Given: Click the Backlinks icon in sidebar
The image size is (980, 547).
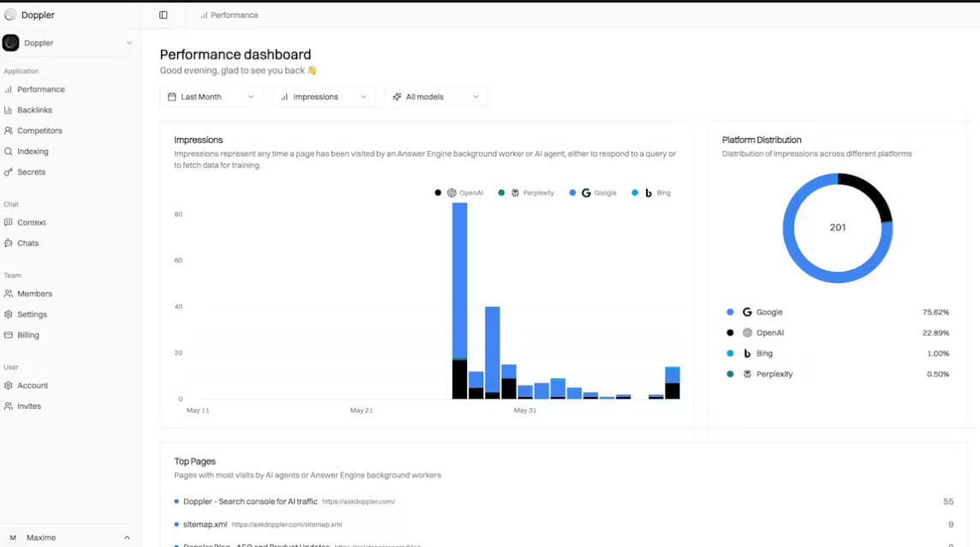Looking at the screenshot, I should coord(8,110).
